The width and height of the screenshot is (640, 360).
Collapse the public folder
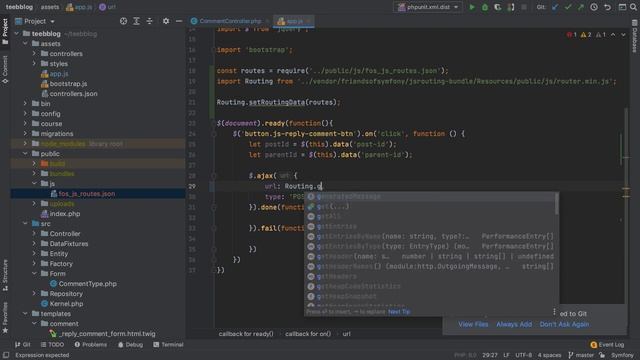tap(25, 153)
